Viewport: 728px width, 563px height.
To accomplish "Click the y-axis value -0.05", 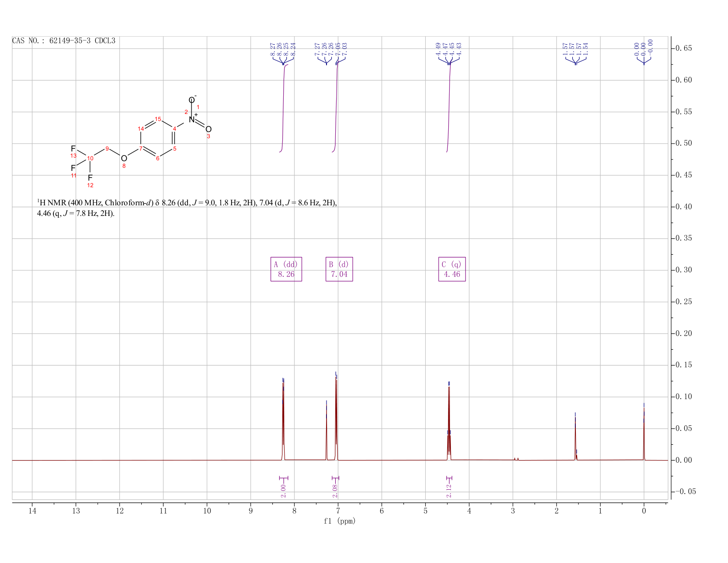I will pyautogui.click(x=687, y=491).
